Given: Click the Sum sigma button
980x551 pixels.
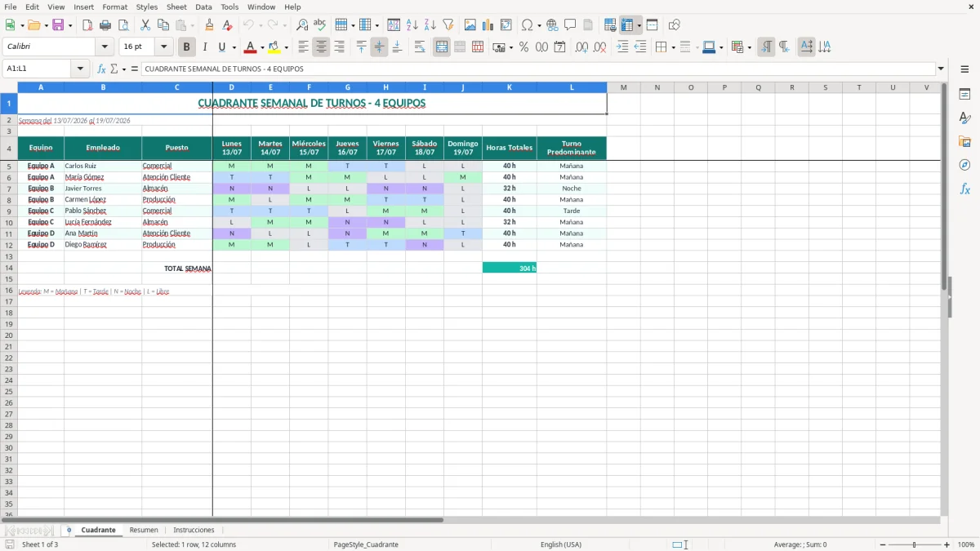Looking at the screenshot, I should [114, 69].
